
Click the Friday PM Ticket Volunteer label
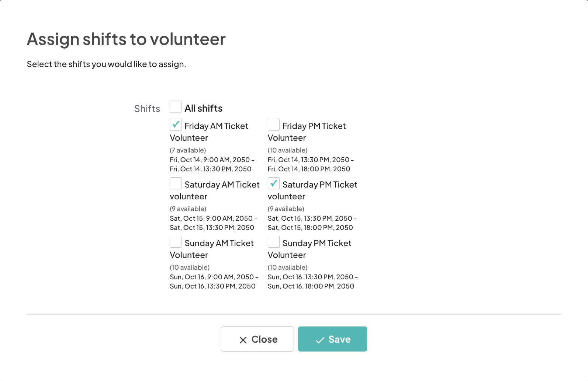[x=314, y=126]
